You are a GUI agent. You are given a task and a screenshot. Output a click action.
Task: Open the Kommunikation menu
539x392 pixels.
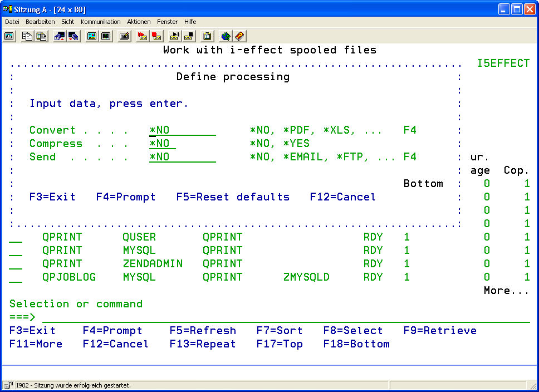tap(100, 22)
